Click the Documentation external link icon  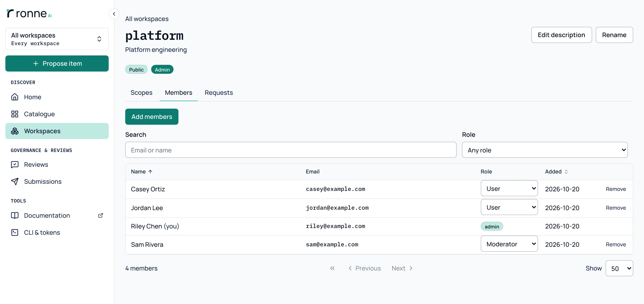[100, 215]
